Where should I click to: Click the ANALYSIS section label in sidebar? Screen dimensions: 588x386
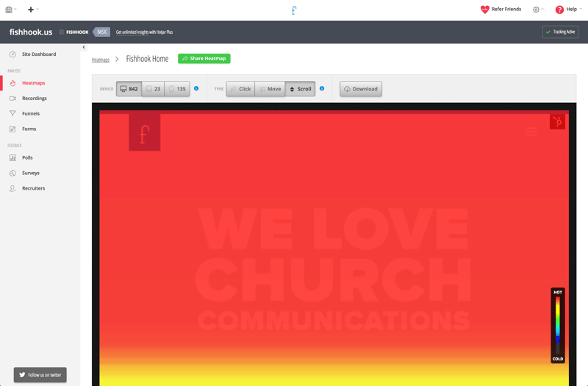coord(14,71)
